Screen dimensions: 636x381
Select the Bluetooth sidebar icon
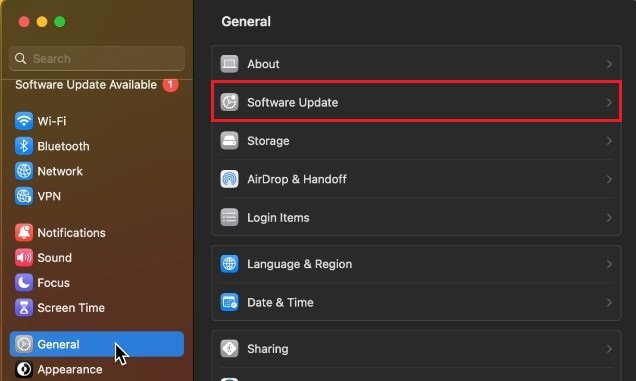tap(24, 146)
